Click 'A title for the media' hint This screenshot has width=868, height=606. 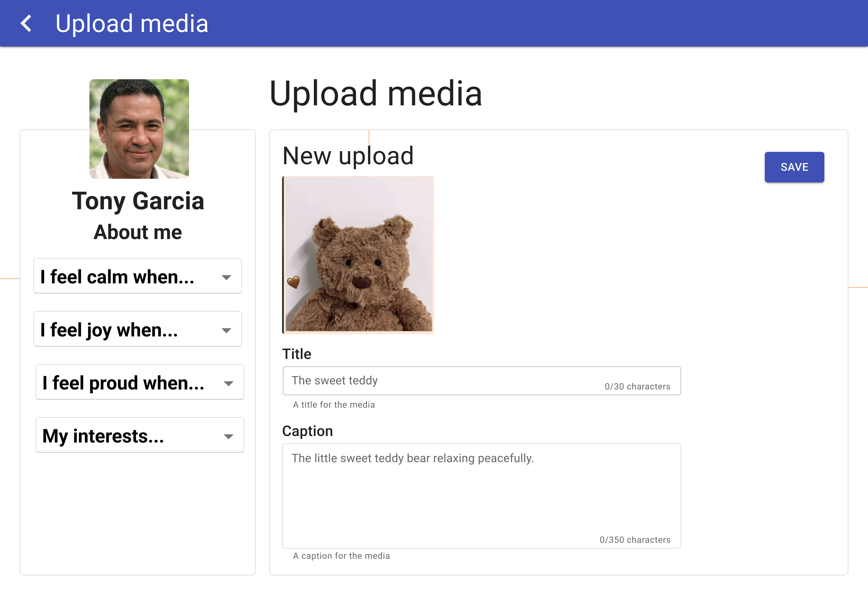(334, 405)
